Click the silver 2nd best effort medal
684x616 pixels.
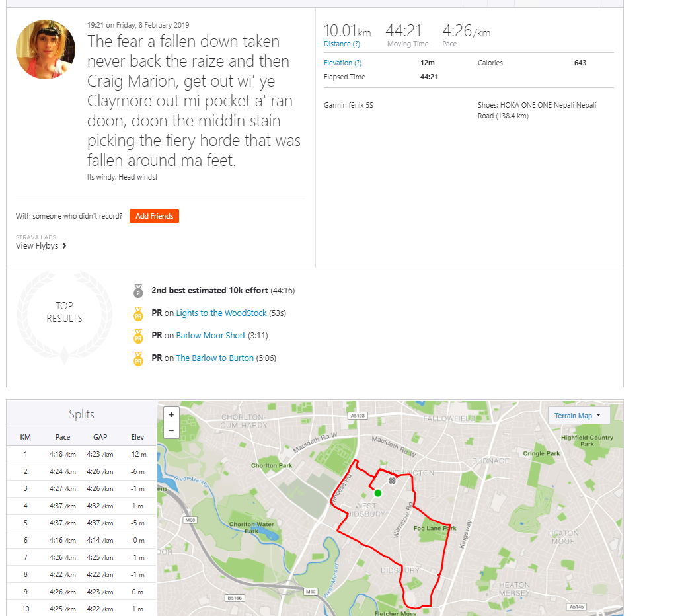click(138, 291)
